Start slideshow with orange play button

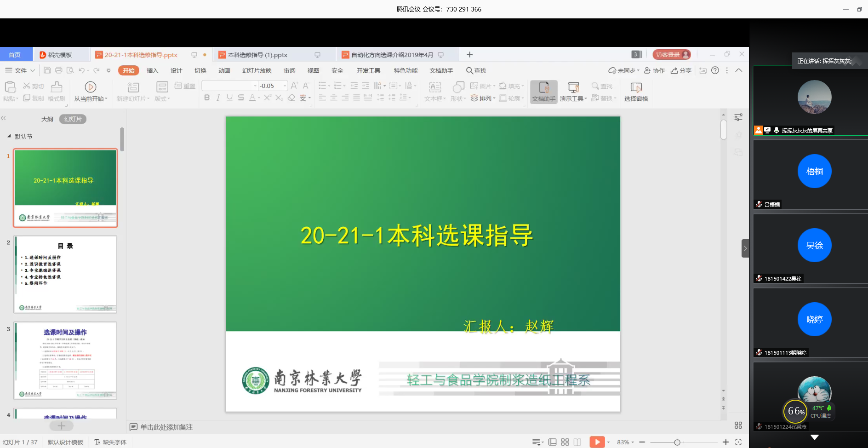597,442
